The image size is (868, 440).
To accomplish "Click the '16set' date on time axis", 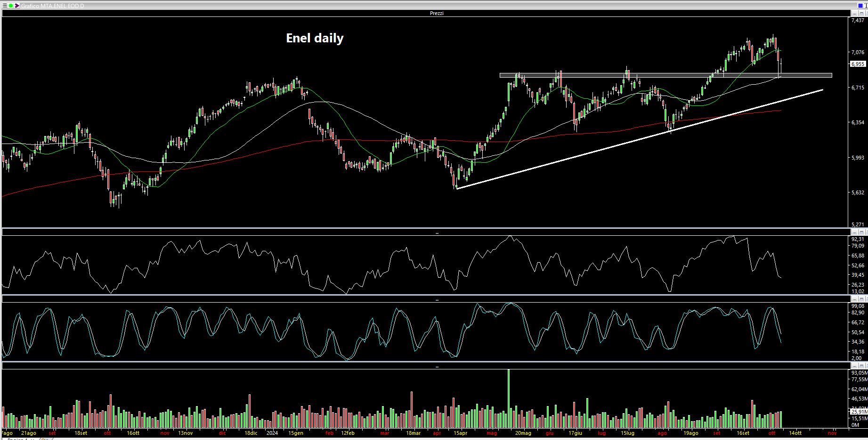I will [x=743, y=433].
